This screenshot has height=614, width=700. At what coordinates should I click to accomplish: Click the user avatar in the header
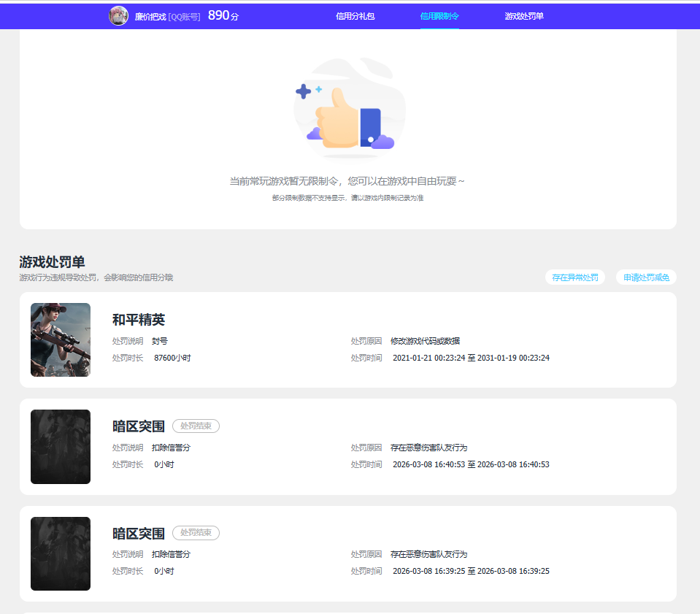tap(118, 16)
